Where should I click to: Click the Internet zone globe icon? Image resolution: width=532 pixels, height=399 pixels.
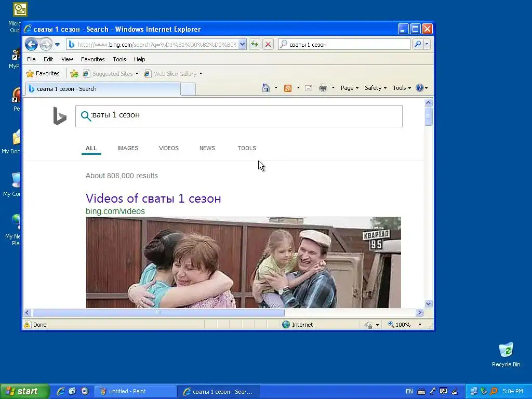click(x=286, y=325)
